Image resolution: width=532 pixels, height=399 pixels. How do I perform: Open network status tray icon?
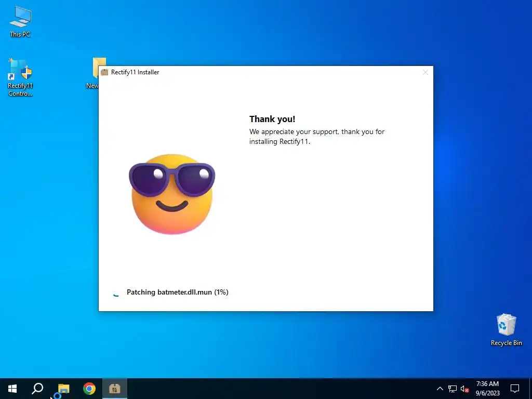(453, 389)
